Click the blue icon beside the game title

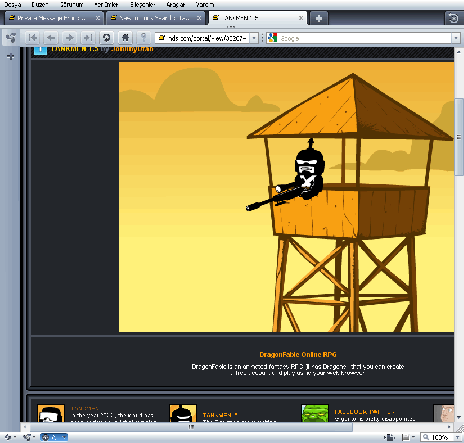tap(40, 50)
